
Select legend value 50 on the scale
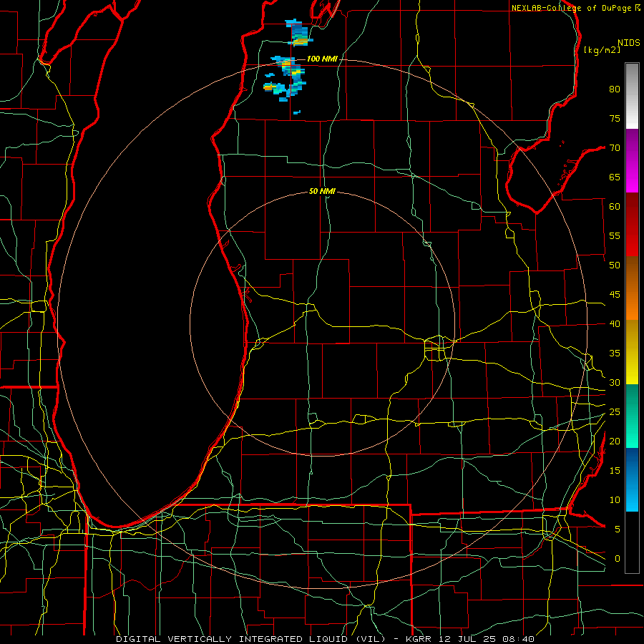pyautogui.click(x=615, y=265)
